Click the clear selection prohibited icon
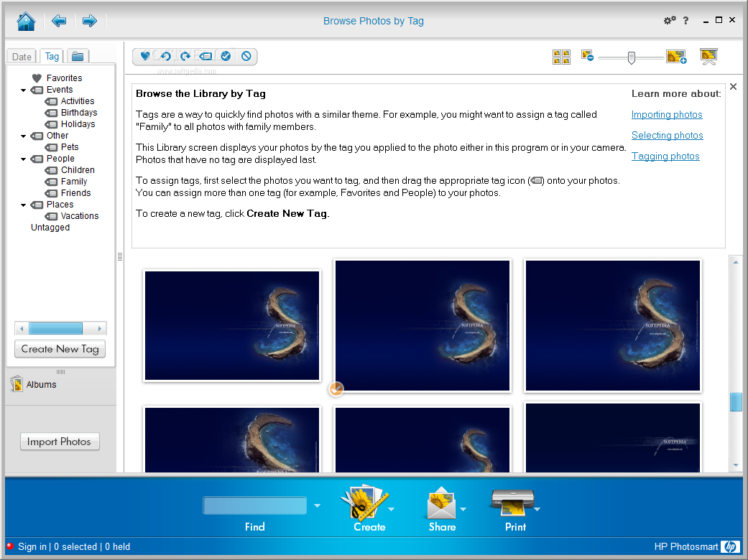748x560 pixels. [x=246, y=56]
